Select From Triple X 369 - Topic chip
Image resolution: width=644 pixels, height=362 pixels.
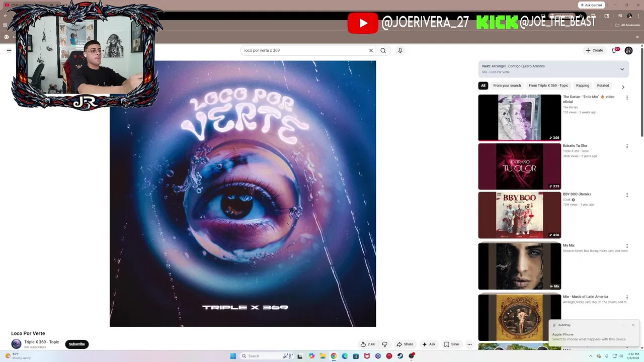pos(548,85)
